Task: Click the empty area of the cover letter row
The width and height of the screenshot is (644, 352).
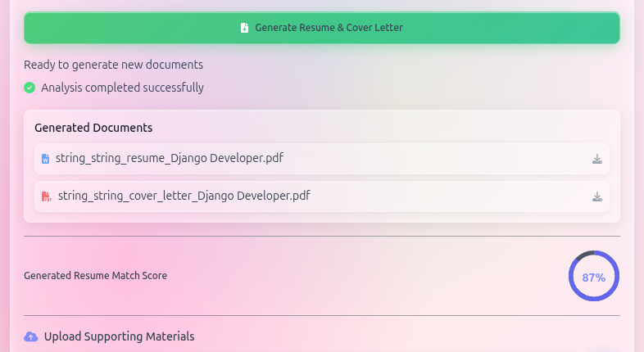Action: click(451, 196)
